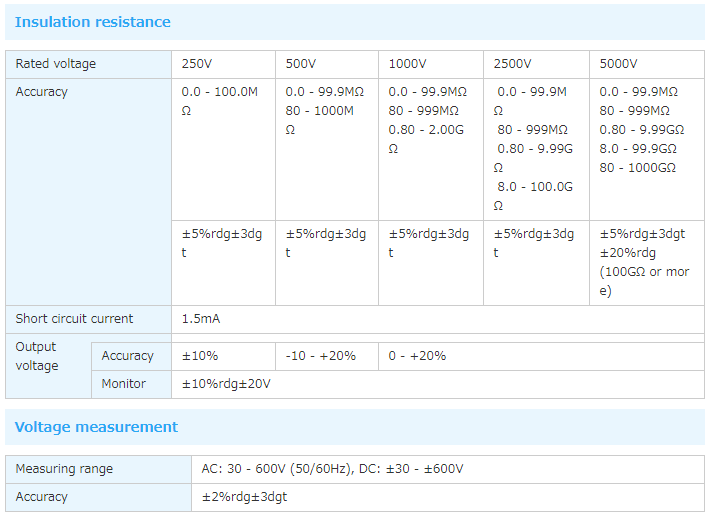The image size is (709, 516).
Task: Click the 1000V rated voltage cell
Action: 408,64
